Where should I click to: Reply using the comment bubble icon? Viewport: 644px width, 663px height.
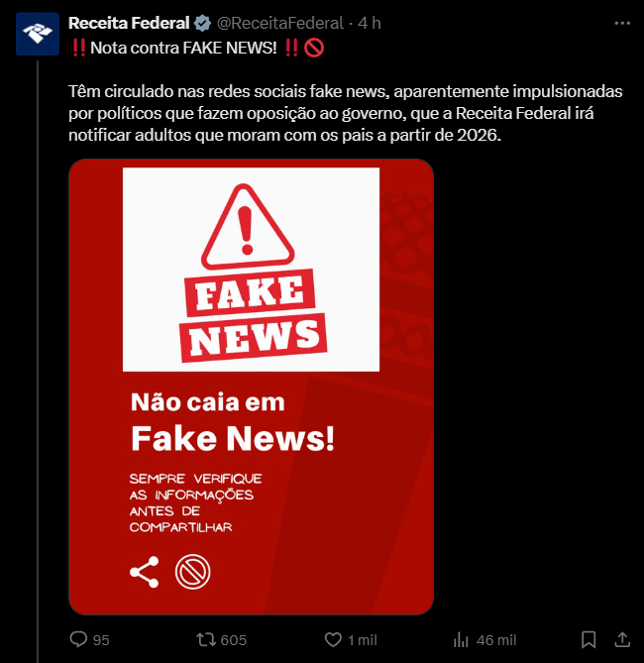coord(78,639)
